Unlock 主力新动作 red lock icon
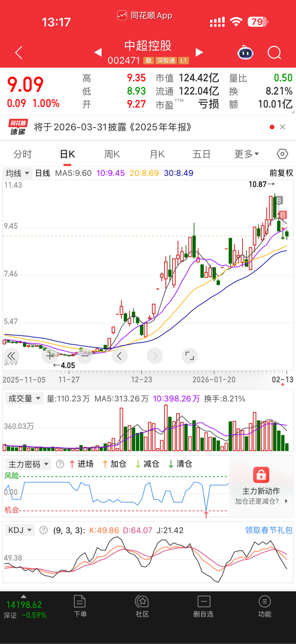This screenshot has height=644, width=296. point(261,475)
